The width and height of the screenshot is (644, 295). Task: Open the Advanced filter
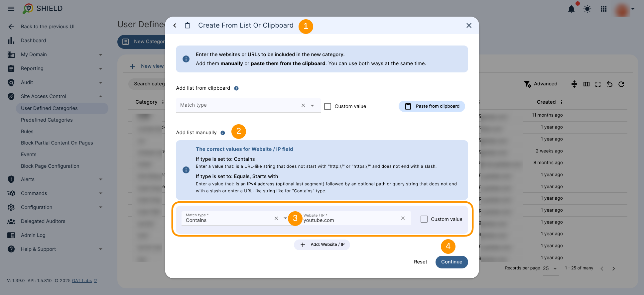[541, 84]
